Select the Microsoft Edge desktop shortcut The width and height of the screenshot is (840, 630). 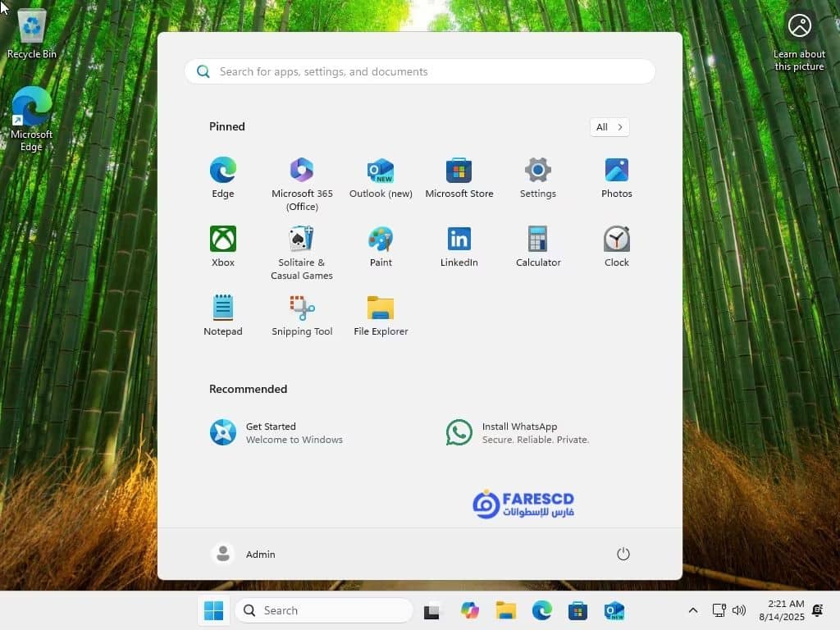(32, 119)
